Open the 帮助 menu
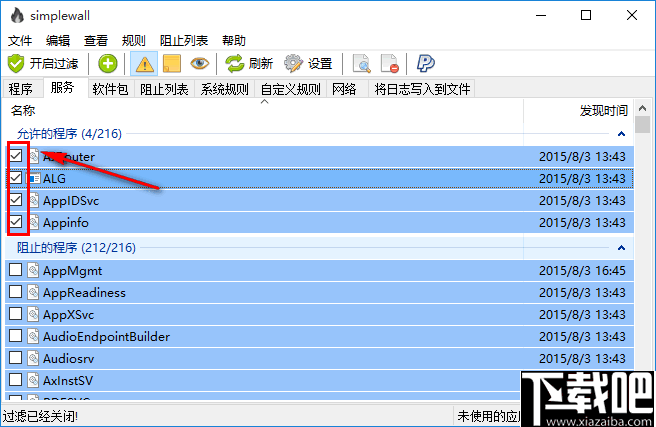Viewport: 656px width, 427px height. click(x=234, y=41)
